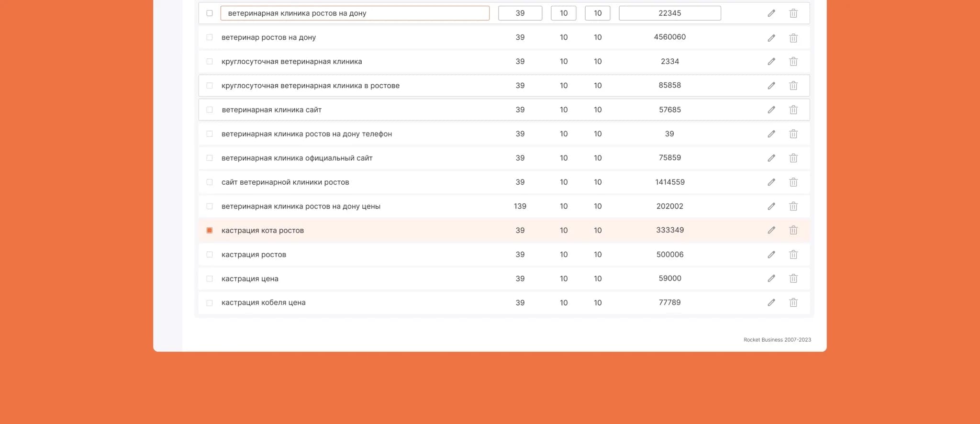Click the 'Rocket Business 2007-2023' footer text

pos(777,340)
